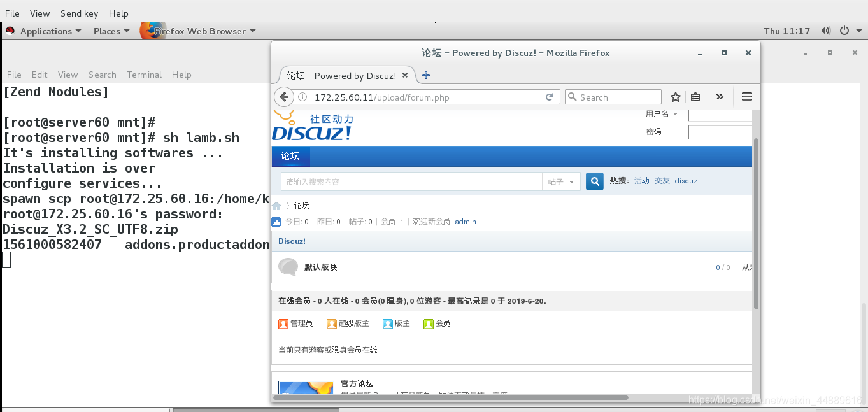Show Firefox bookmarks list icon
Image resolution: width=868 pixels, height=412 pixels.
(x=695, y=97)
